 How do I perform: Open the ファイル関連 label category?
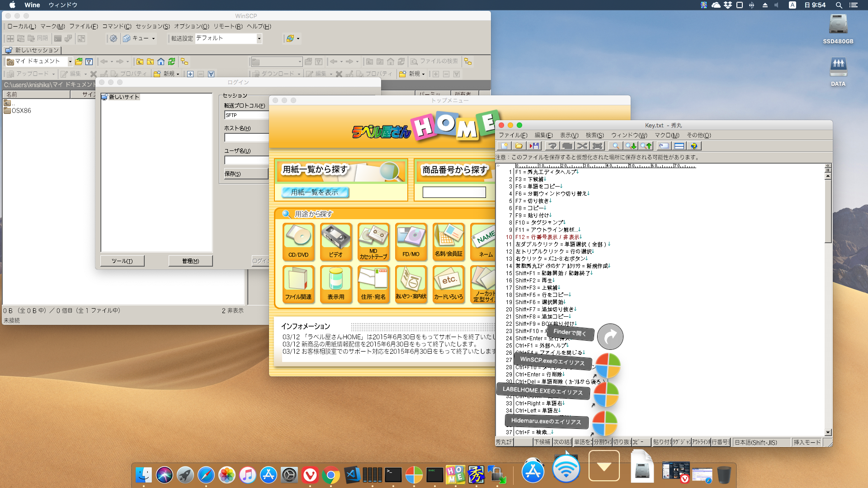coord(298,284)
